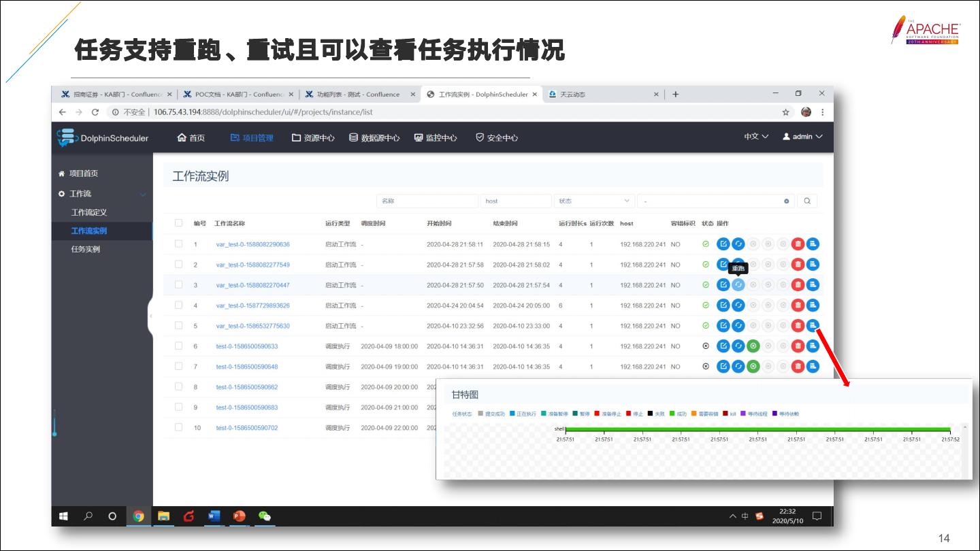This screenshot has height=551, width=980.
Task: Toggle the select-all checkbox in table header
Action: (179, 223)
